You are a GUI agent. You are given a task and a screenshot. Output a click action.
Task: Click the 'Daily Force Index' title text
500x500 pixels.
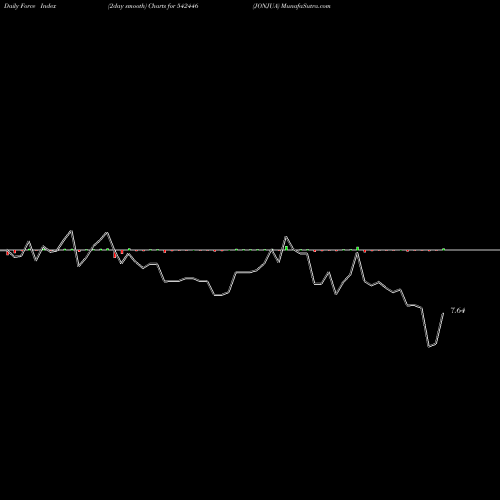(x=30, y=6)
